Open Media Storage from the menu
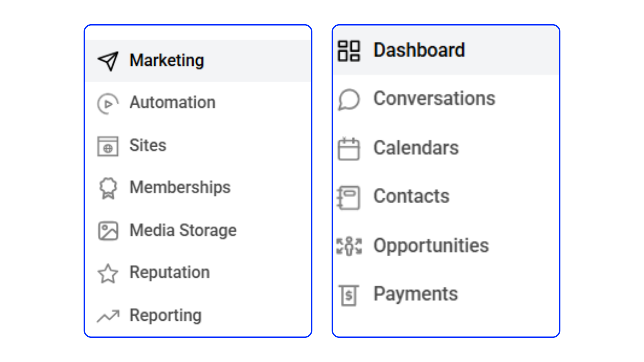The image size is (644, 362). click(x=183, y=230)
